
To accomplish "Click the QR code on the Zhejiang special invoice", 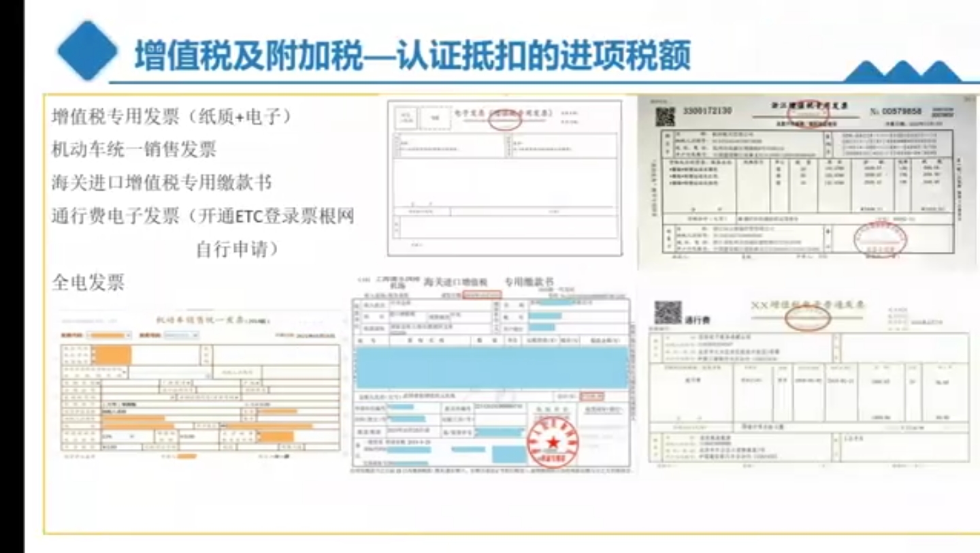I will click(x=666, y=114).
